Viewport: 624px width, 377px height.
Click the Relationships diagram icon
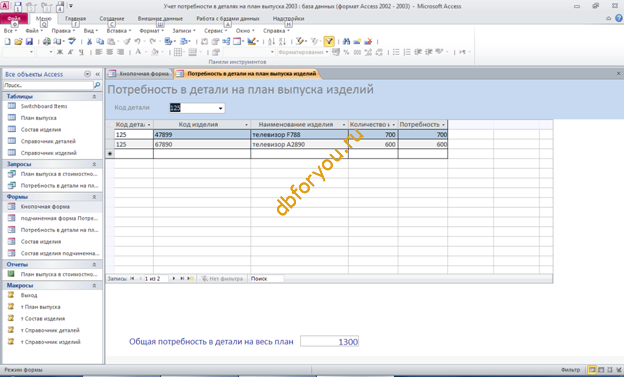point(226,41)
